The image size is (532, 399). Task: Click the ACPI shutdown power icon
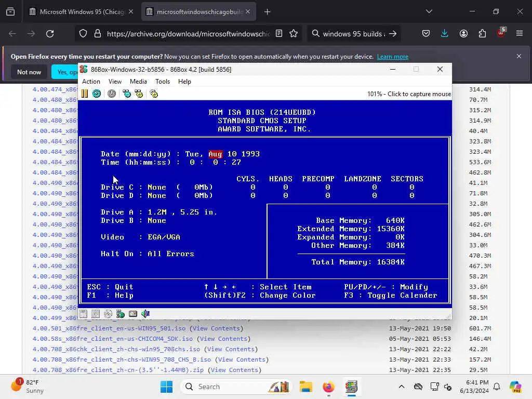112,94
